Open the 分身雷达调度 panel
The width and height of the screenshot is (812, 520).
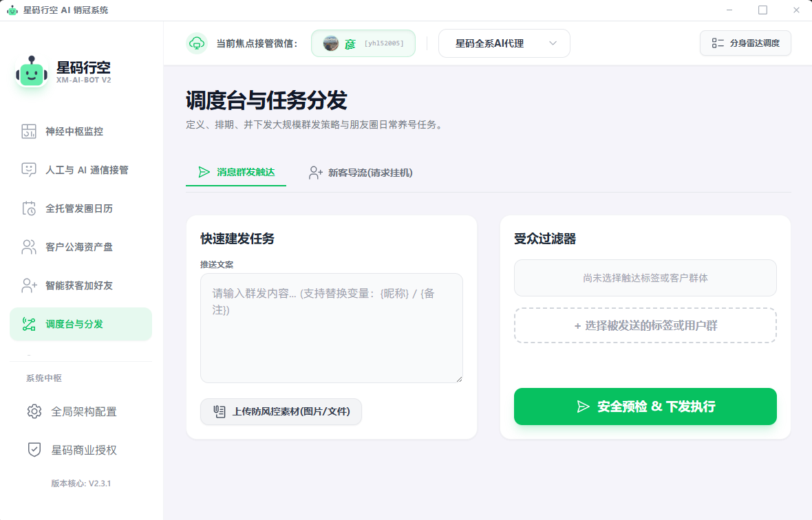pos(745,43)
